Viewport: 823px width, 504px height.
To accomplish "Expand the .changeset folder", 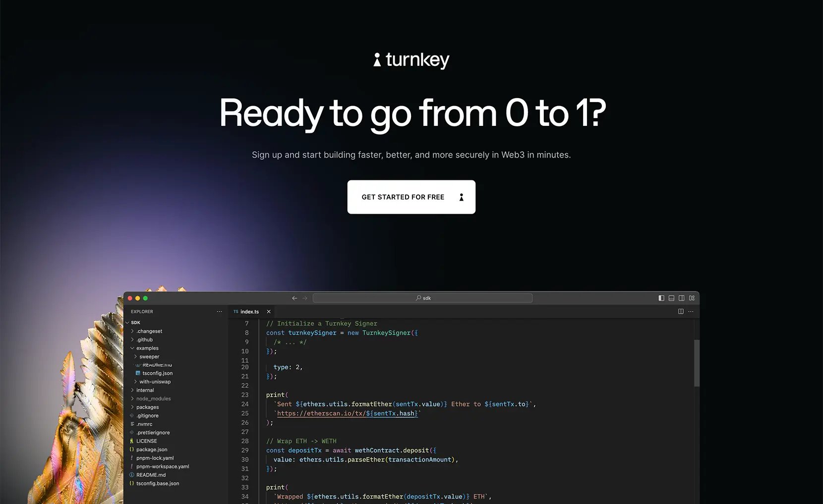I will point(146,331).
